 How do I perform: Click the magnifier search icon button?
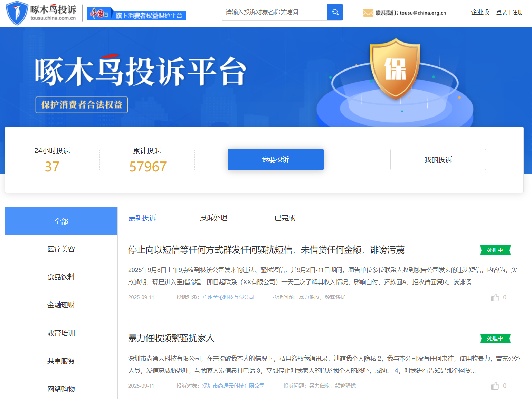click(335, 12)
